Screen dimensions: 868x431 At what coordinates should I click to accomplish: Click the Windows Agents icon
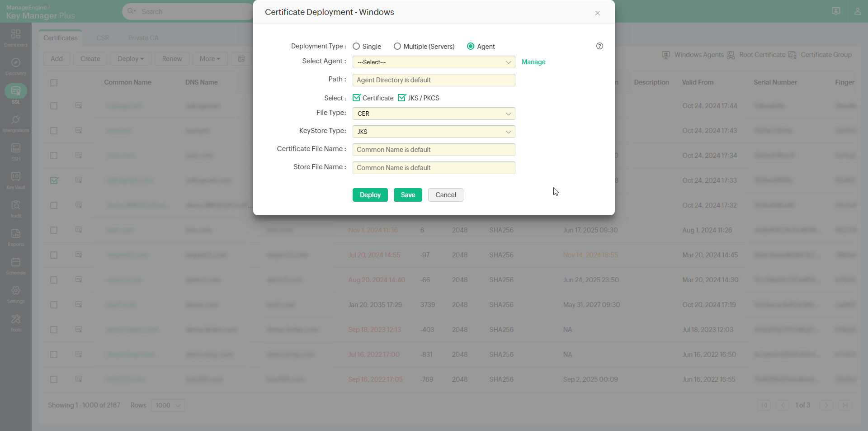tap(666, 55)
